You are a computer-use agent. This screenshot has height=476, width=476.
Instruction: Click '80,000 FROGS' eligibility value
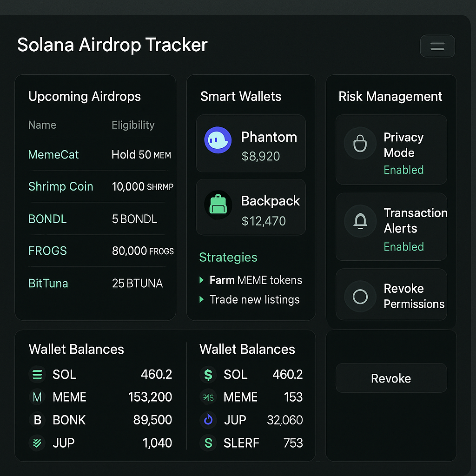coord(143,251)
